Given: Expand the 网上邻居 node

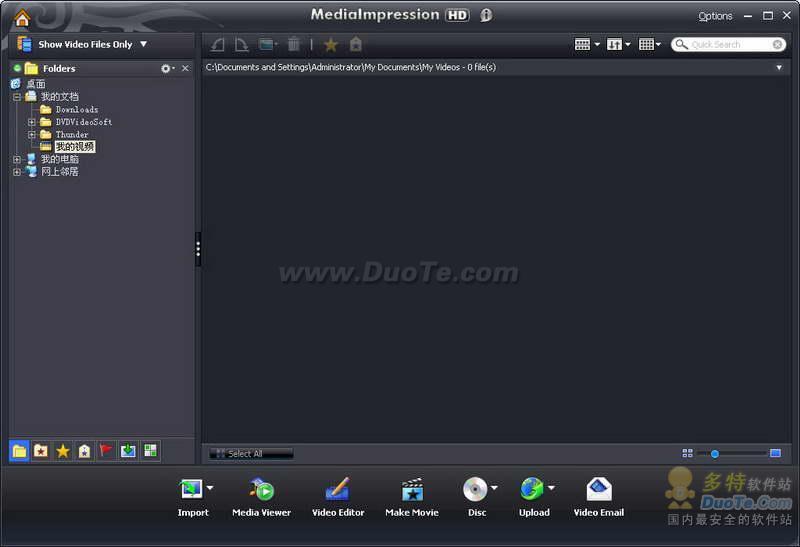Looking at the screenshot, I should click(x=17, y=172).
